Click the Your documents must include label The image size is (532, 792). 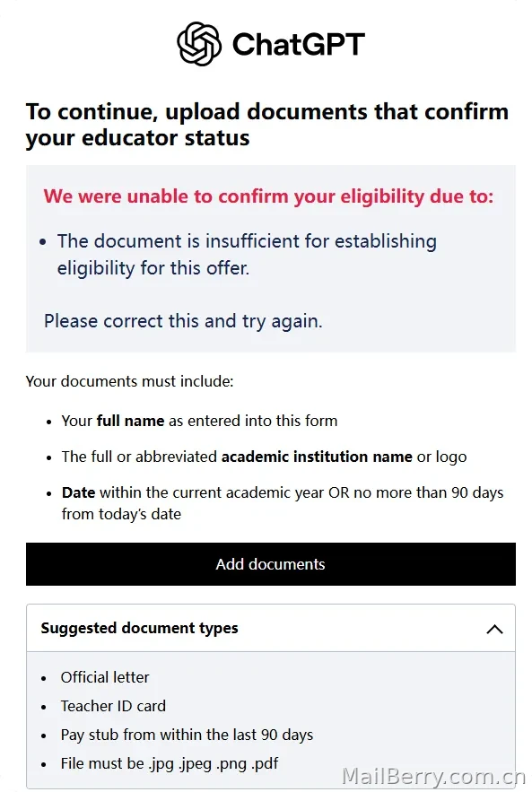coord(130,381)
